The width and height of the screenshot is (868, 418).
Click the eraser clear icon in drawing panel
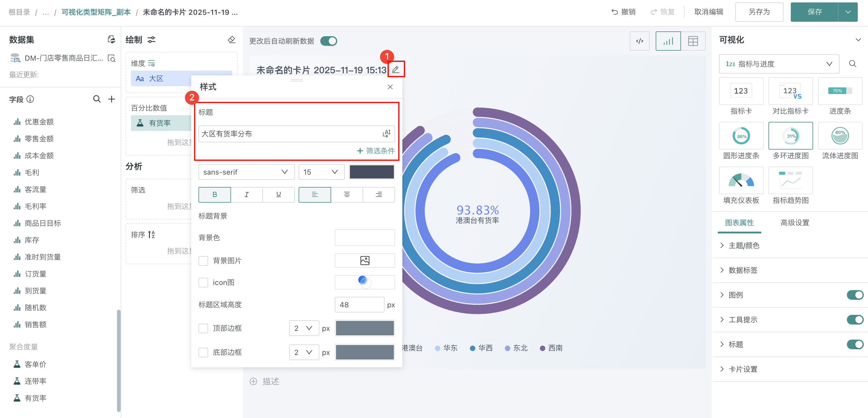click(x=232, y=40)
